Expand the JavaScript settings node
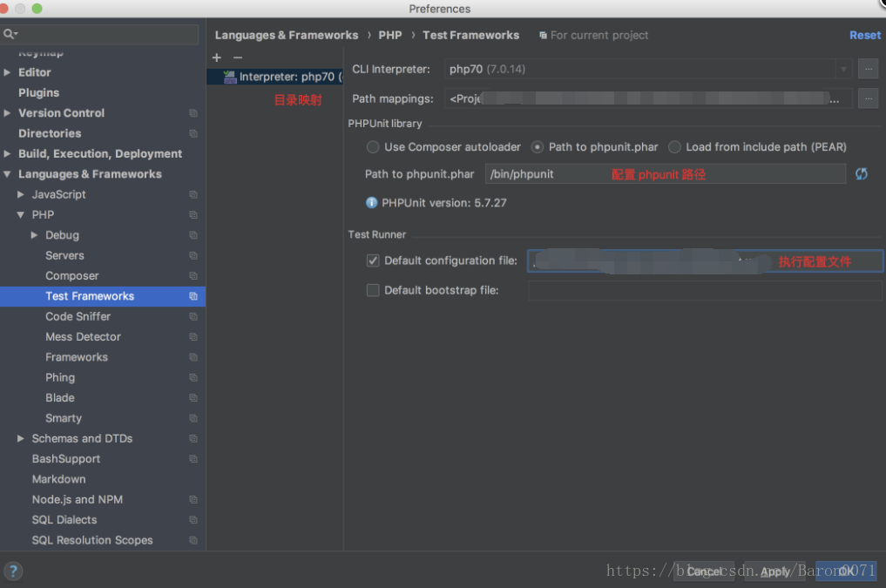The height and width of the screenshot is (588, 886). click(x=23, y=194)
